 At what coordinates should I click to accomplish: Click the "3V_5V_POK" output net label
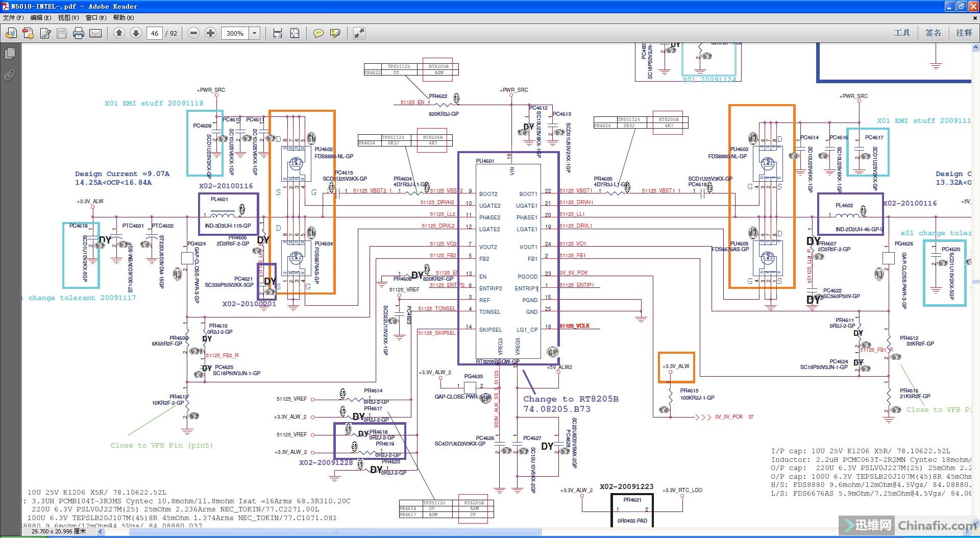pos(728,417)
